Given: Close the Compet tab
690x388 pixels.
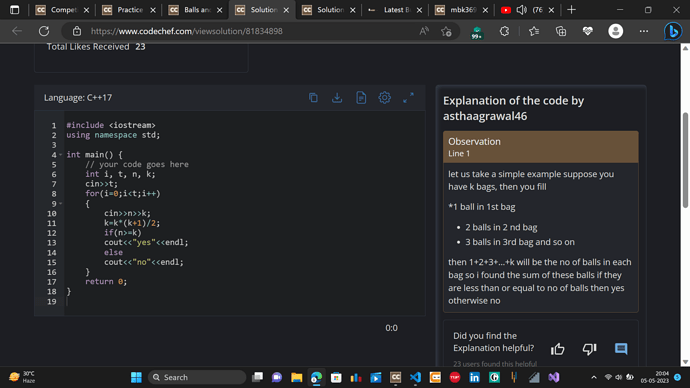Looking at the screenshot, I should tap(86, 10).
